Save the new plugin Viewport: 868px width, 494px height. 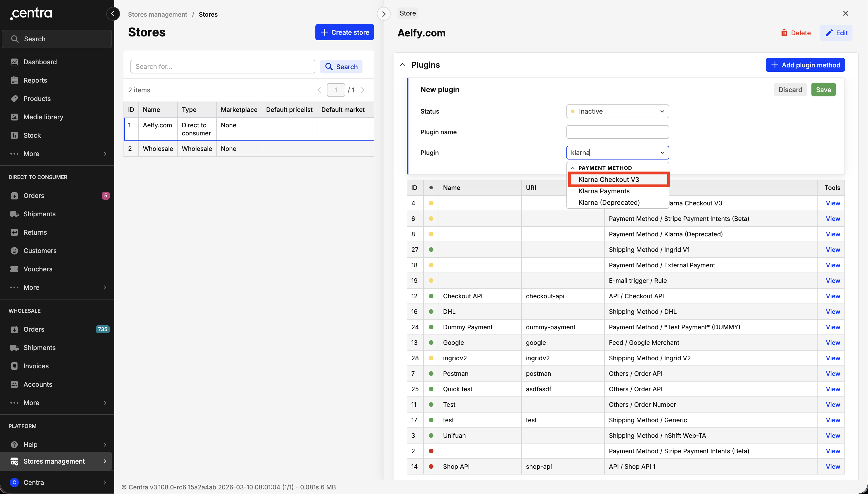tap(823, 90)
